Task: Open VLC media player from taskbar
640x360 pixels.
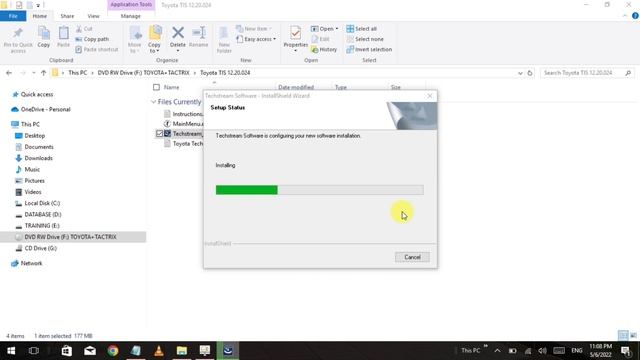Action: [x=159, y=351]
